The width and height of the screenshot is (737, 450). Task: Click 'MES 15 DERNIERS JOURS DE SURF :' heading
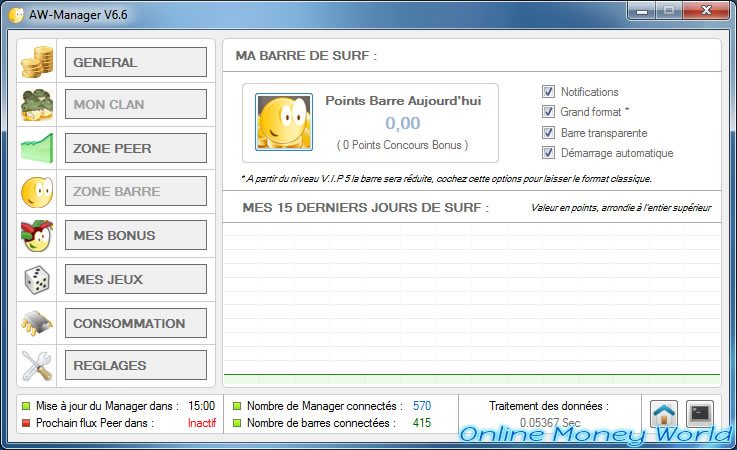pos(366,207)
